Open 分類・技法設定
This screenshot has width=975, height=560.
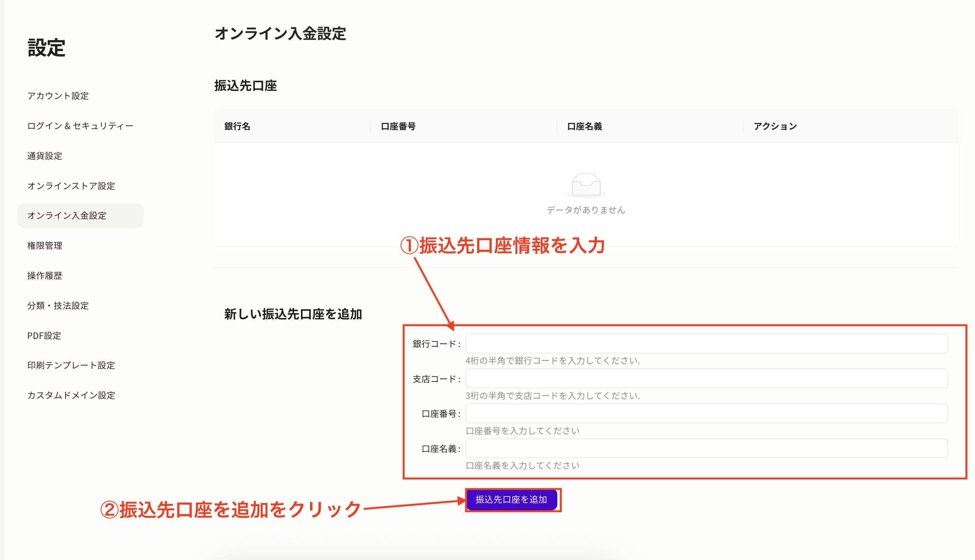click(x=58, y=306)
